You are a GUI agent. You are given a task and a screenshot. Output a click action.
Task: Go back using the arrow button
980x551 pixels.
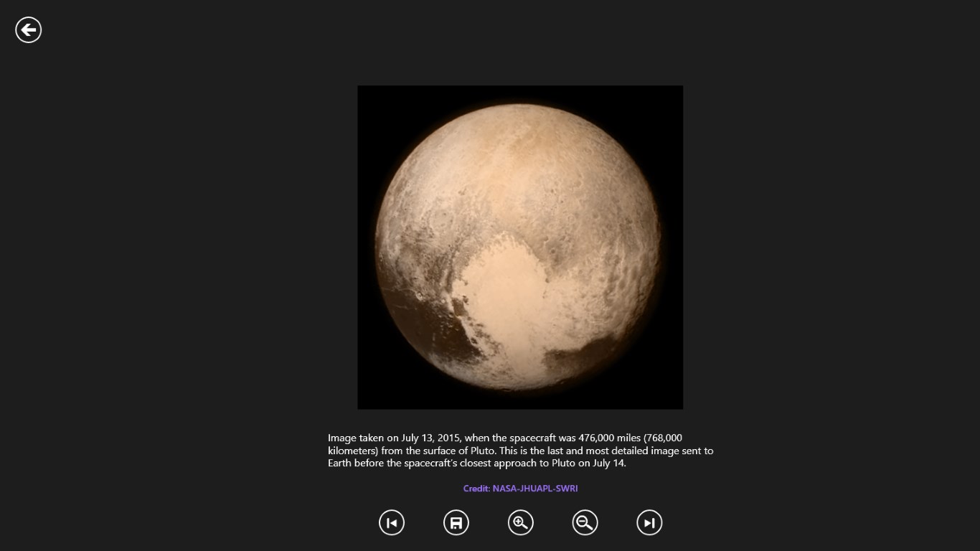(x=29, y=29)
